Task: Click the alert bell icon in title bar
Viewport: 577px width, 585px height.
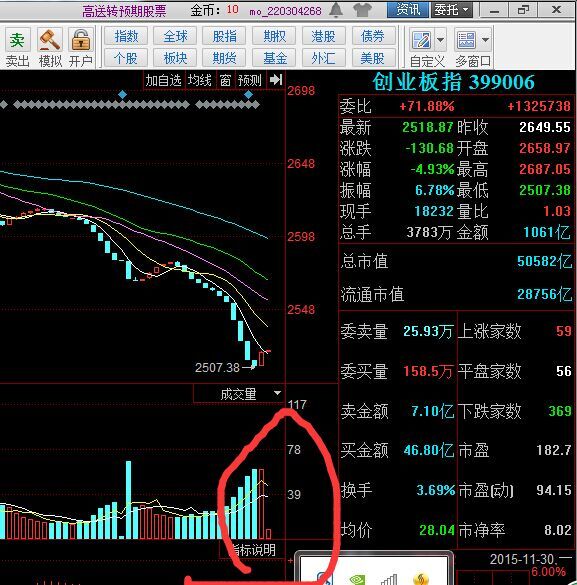Action: point(336,10)
